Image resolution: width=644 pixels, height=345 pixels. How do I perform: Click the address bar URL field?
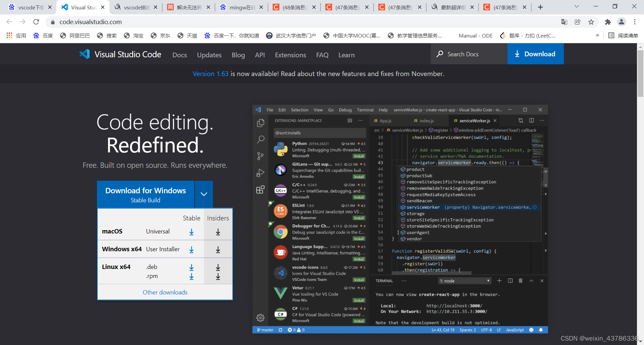click(x=302, y=22)
